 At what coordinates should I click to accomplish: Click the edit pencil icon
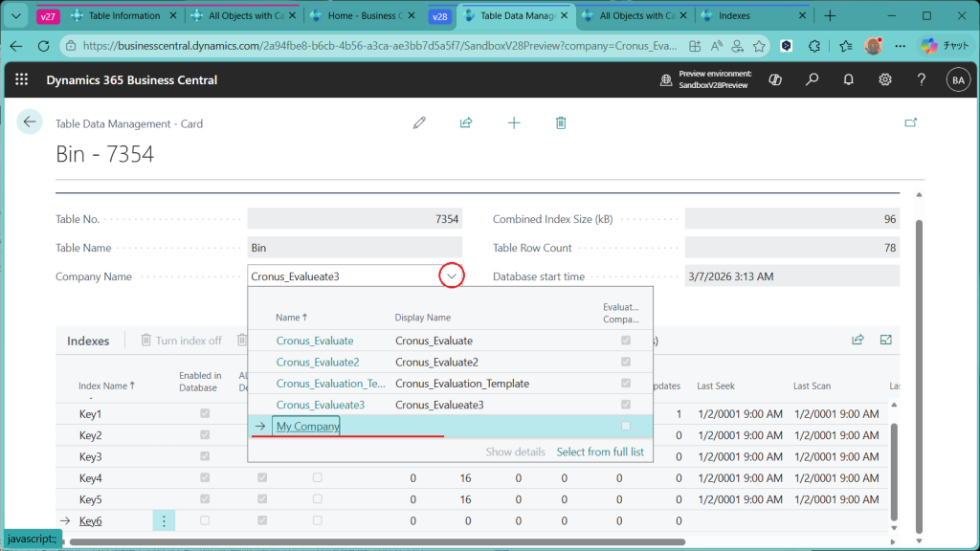pos(419,122)
